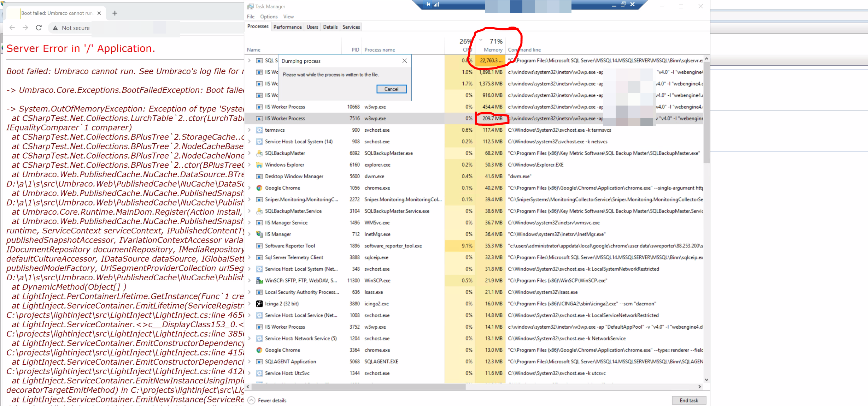Expand the Service Host: Local System (14) group
Screen dimensions: 868x406
click(x=249, y=141)
